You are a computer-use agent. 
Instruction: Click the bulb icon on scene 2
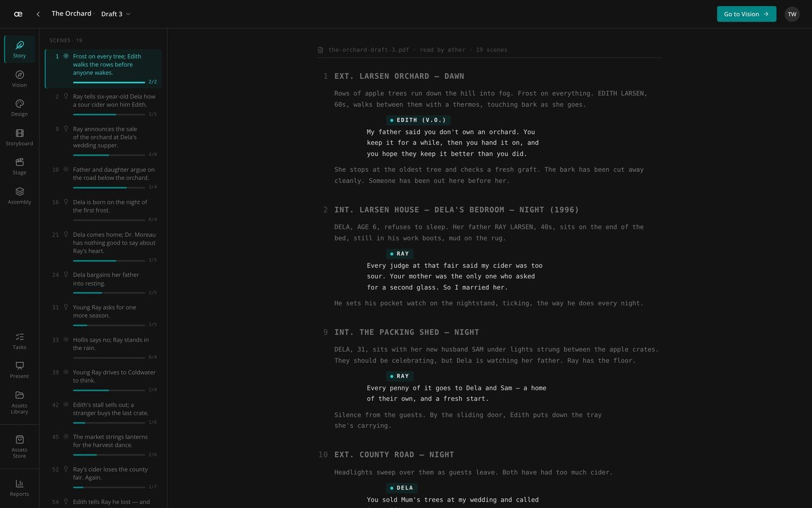[66, 96]
